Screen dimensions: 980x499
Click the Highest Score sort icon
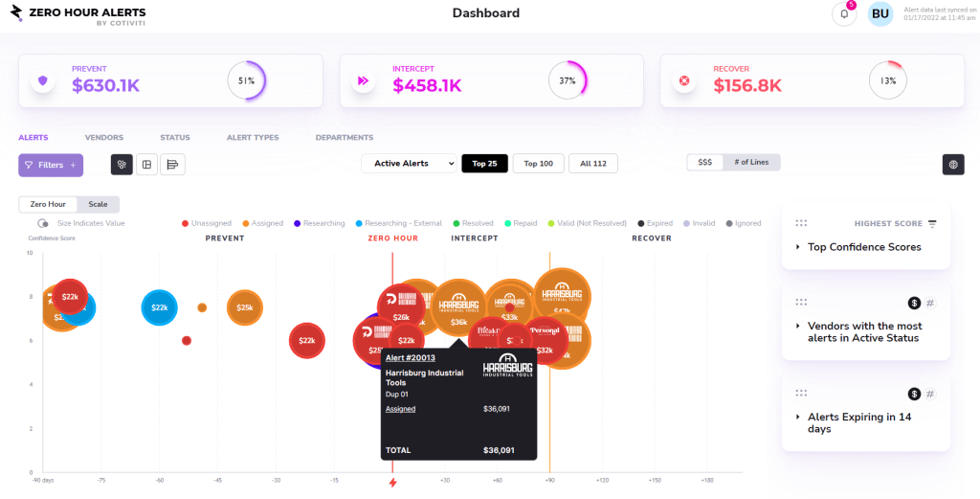pyautogui.click(x=932, y=223)
